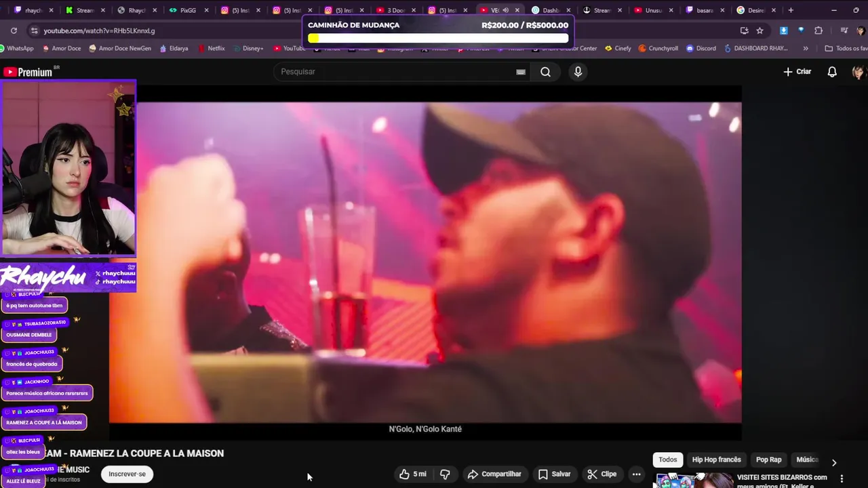Open YouTube notifications bell
The image size is (868, 488).
832,72
